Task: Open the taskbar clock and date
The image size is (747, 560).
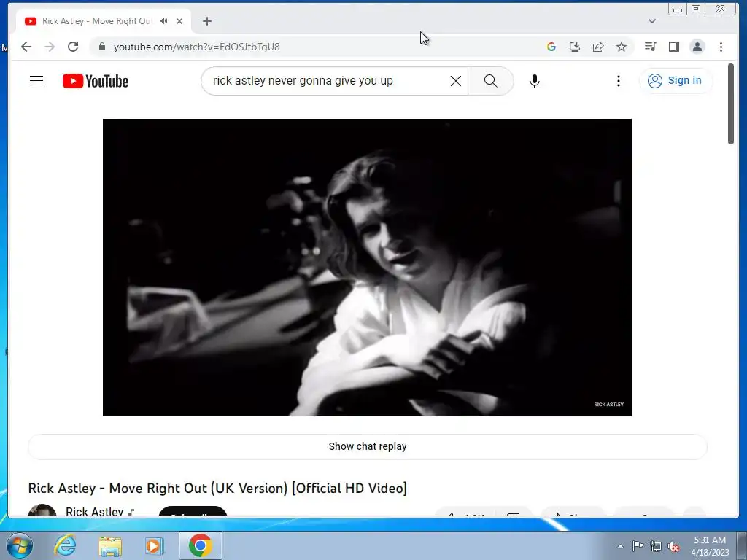Action: 710,546
